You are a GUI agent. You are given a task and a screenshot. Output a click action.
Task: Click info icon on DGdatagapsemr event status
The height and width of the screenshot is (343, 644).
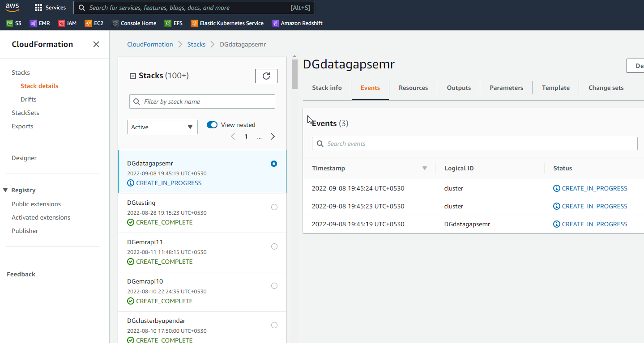557,224
